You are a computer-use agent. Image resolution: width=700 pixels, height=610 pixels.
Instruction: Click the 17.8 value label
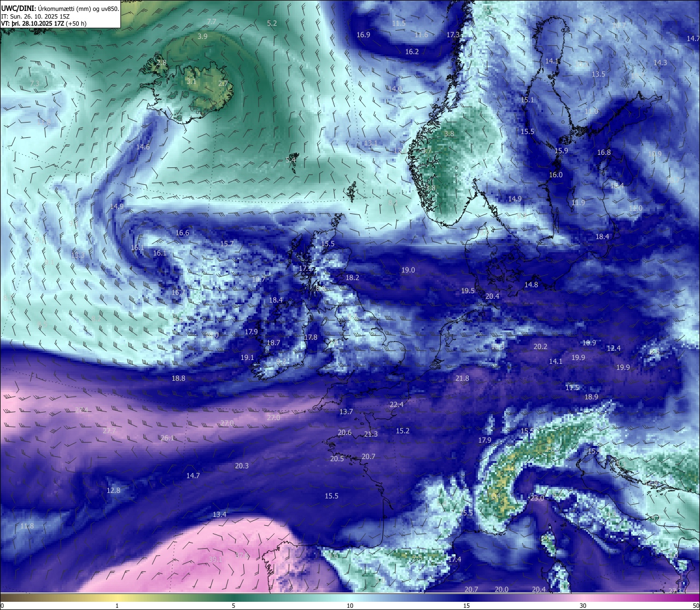click(311, 337)
